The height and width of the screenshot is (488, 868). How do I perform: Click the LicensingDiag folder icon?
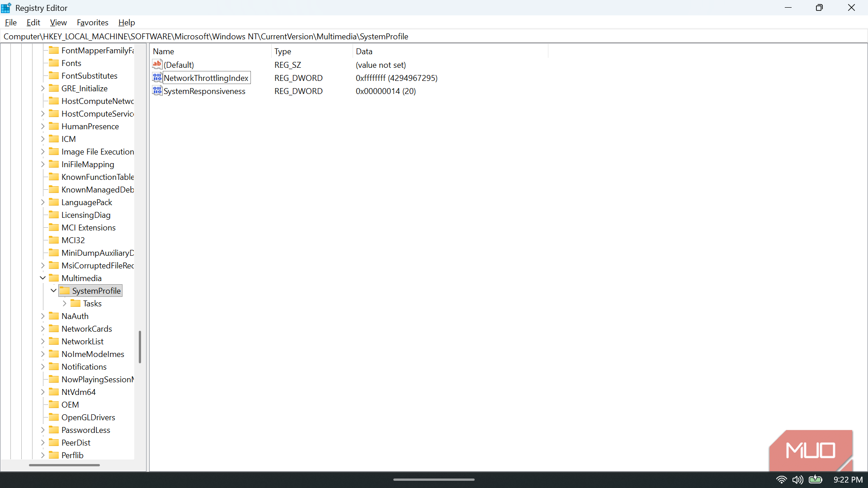pyautogui.click(x=54, y=215)
